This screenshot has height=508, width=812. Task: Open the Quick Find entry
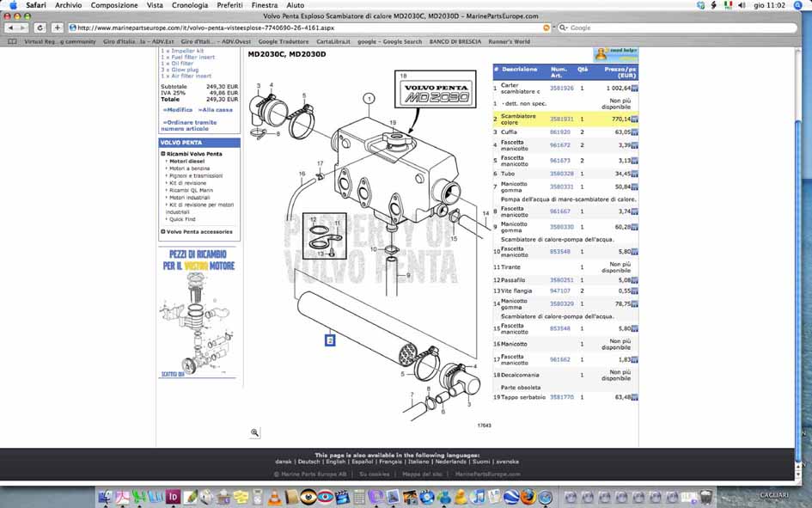(x=182, y=219)
